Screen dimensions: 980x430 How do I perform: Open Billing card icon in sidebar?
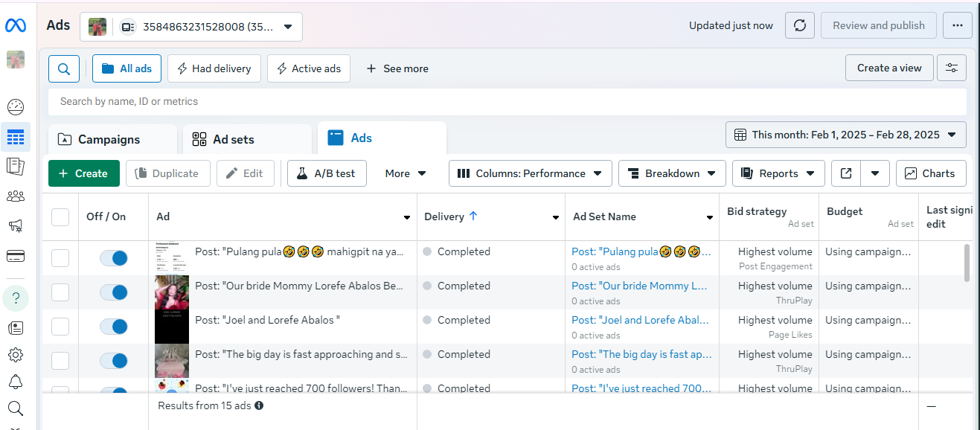point(16,256)
